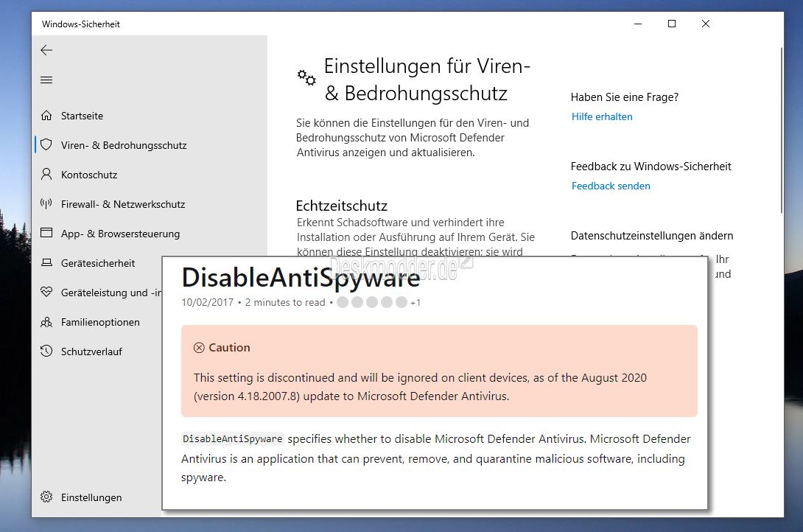This screenshot has height=532, width=803.
Task: Click the vertical scrollbar on the right
Action: pyautogui.click(x=780, y=133)
